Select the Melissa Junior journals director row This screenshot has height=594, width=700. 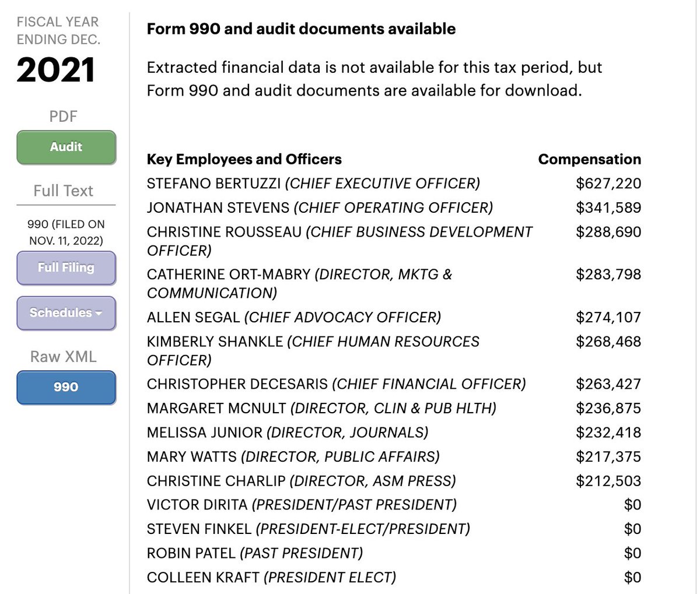(x=394, y=433)
